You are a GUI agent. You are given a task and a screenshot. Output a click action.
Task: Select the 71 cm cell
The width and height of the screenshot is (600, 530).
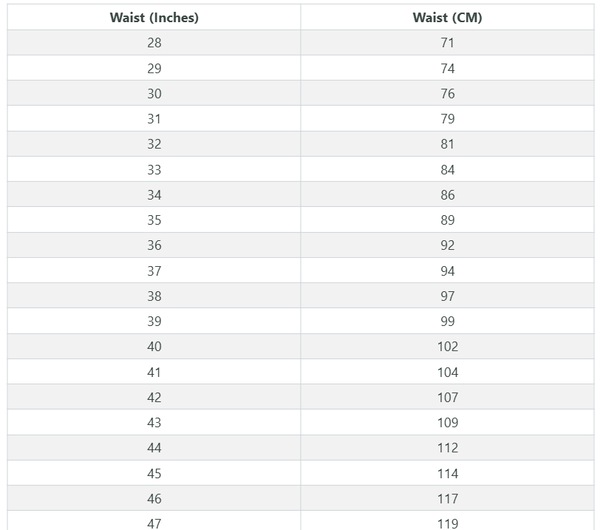447,42
